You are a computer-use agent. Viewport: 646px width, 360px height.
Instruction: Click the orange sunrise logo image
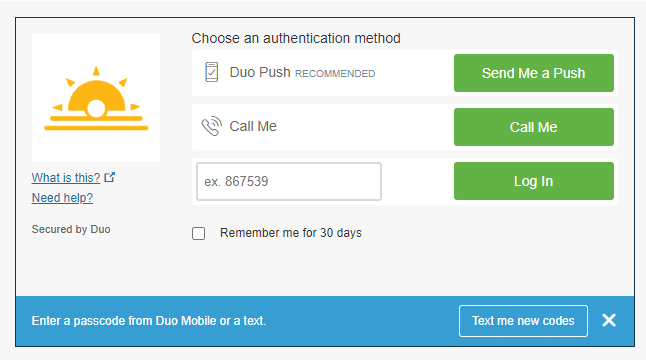(96, 98)
